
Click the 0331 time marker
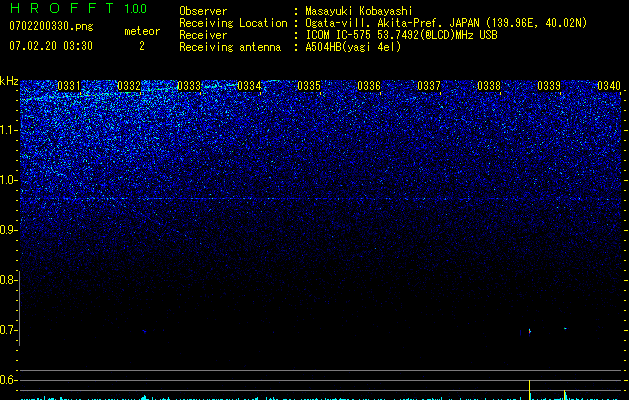[69, 86]
